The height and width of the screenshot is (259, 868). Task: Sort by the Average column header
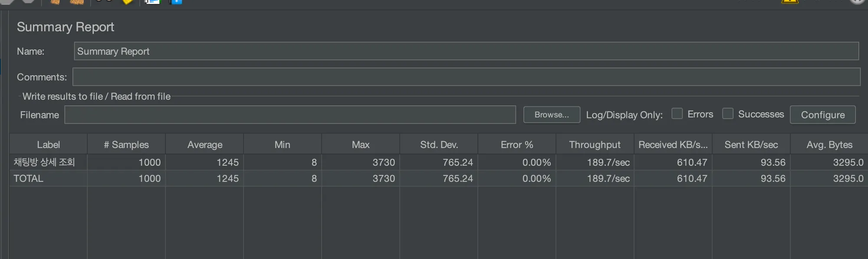pyautogui.click(x=204, y=144)
